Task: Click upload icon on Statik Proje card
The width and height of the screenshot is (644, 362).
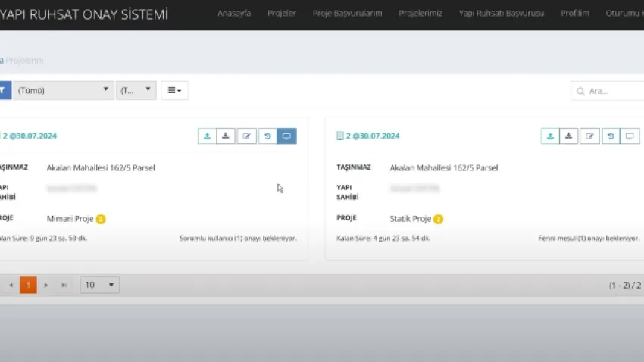Action: (550, 136)
